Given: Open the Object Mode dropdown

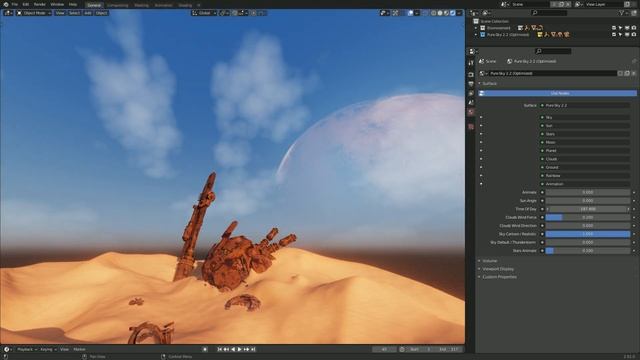Looking at the screenshot, I should (x=34, y=13).
